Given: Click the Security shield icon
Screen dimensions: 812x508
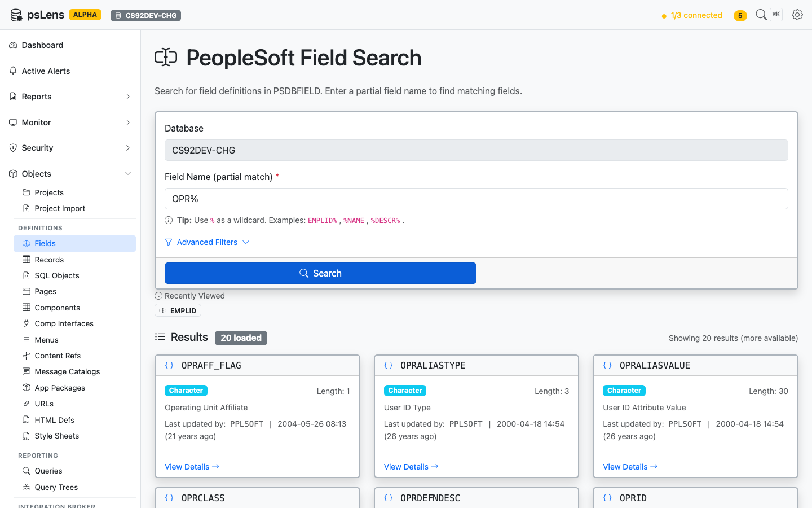Looking at the screenshot, I should 13,148.
